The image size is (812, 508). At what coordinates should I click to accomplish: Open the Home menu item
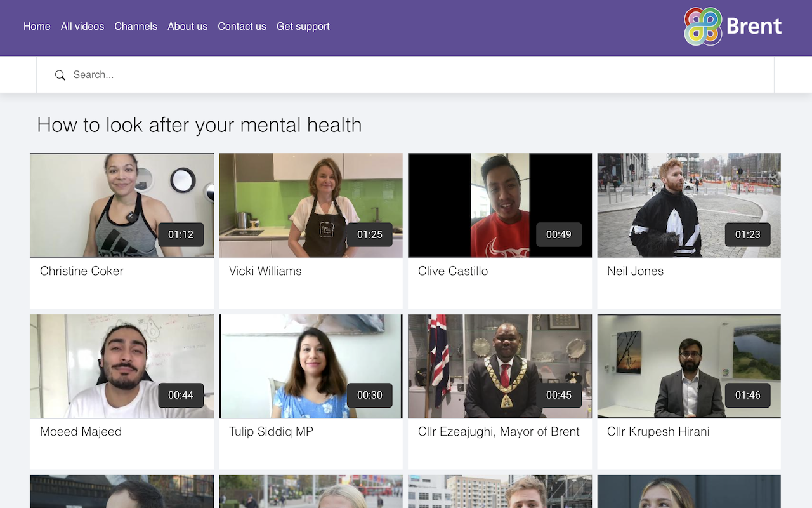point(37,27)
